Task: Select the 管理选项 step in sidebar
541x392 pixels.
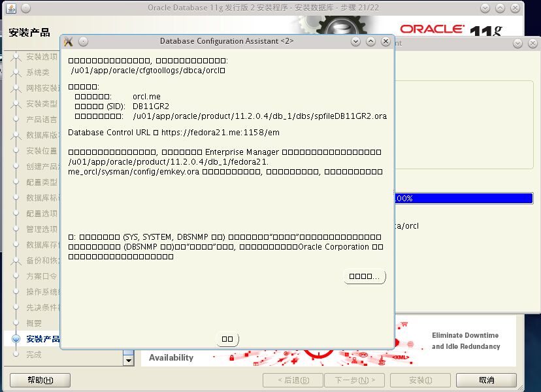Action: [x=42, y=229]
